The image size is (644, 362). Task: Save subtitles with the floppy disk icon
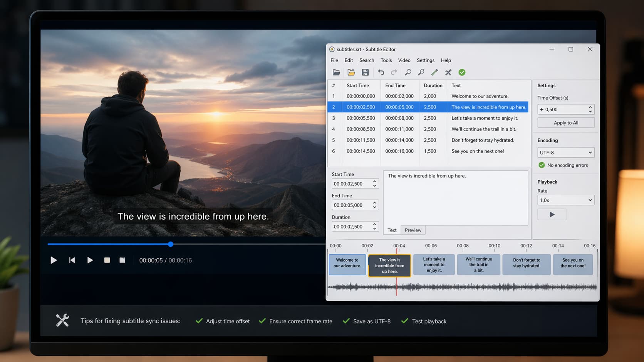click(365, 72)
